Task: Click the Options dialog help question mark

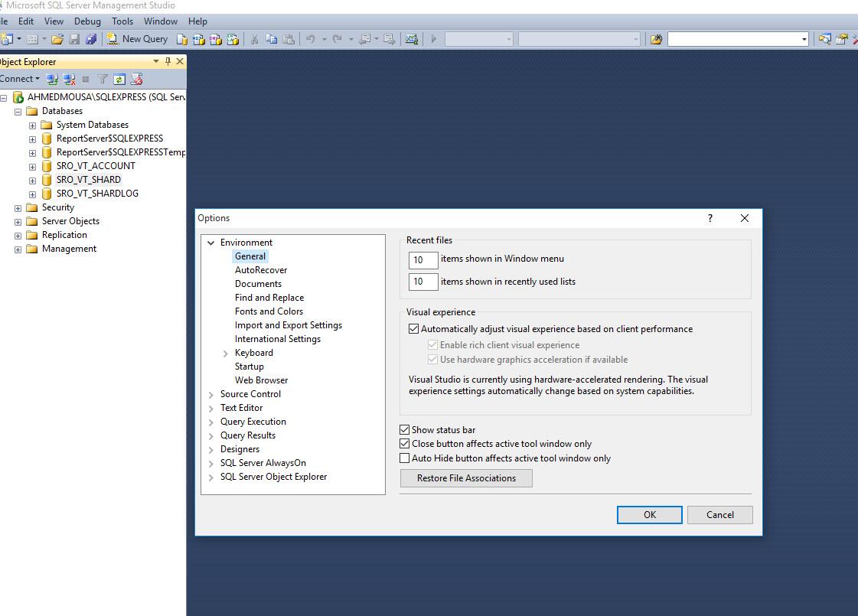Action: pyautogui.click(x=710, y=218)
